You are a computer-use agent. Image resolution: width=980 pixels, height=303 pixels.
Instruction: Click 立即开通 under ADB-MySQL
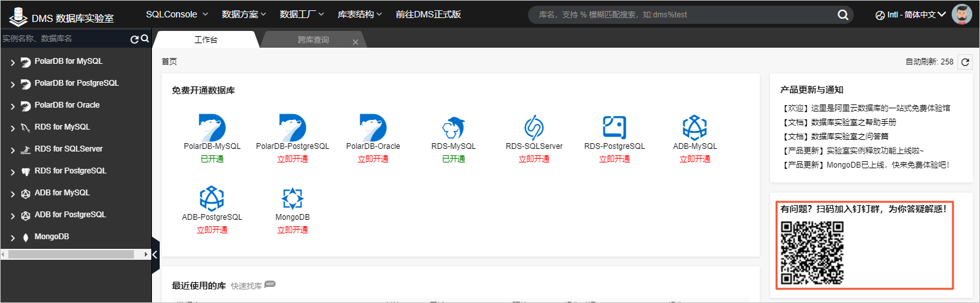695,159
